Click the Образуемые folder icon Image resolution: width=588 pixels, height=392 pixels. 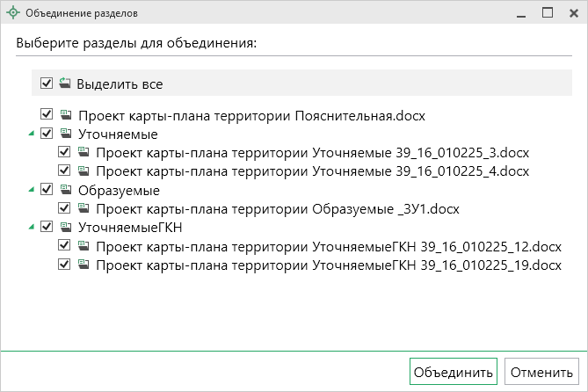pyautogui.click(x=66, y=190)
